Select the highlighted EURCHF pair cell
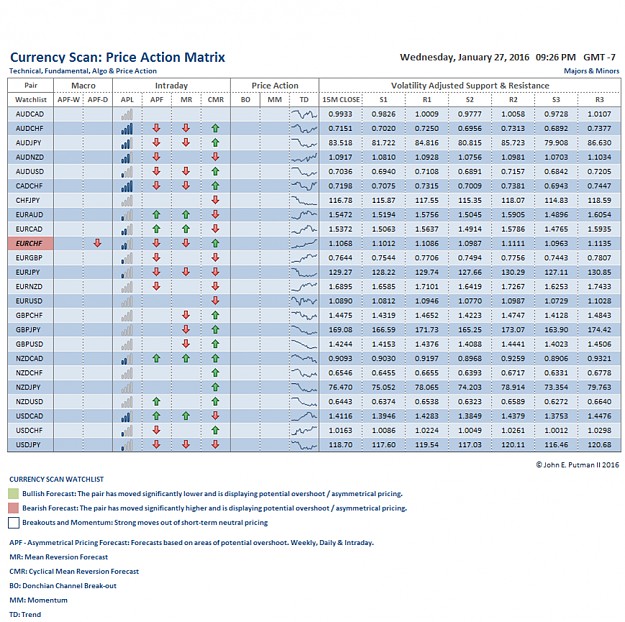 30,243
